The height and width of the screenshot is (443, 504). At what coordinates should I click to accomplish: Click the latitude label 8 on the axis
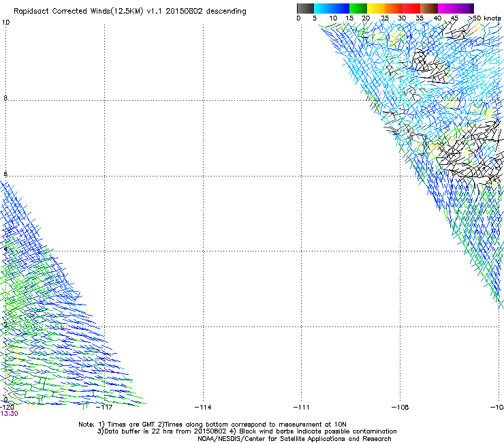[5, 98]
